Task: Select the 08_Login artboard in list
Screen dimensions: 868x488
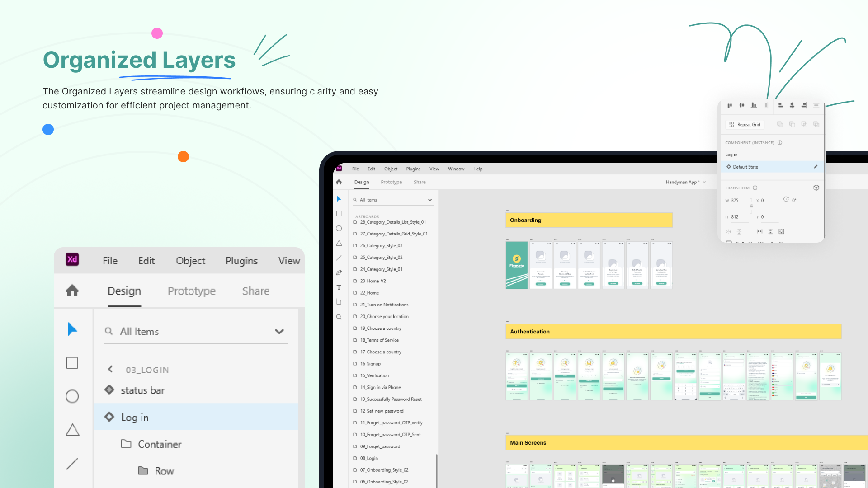Action: point(369,458)
